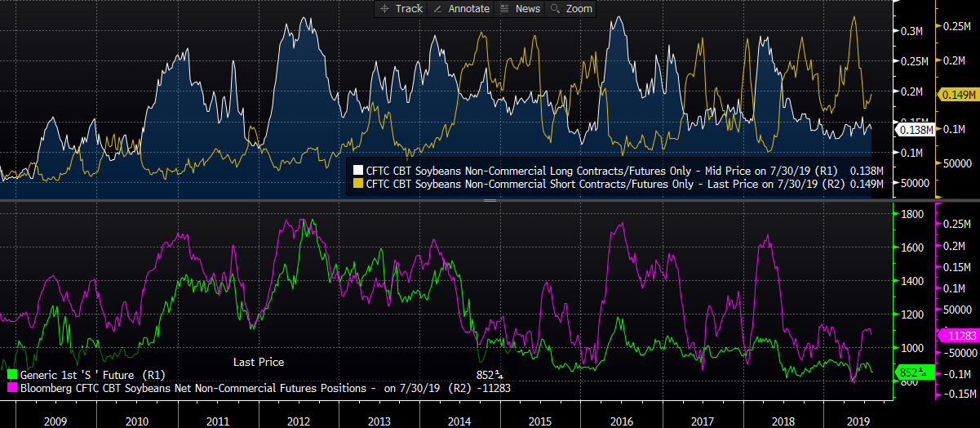Screen dimensions: 980x428
Task: Click yellow swatch for Non-Commercial Short series
Action: point(357,184)
